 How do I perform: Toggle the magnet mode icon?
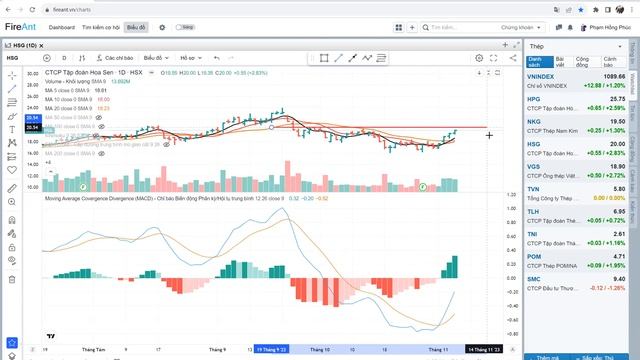click(12, 220)
